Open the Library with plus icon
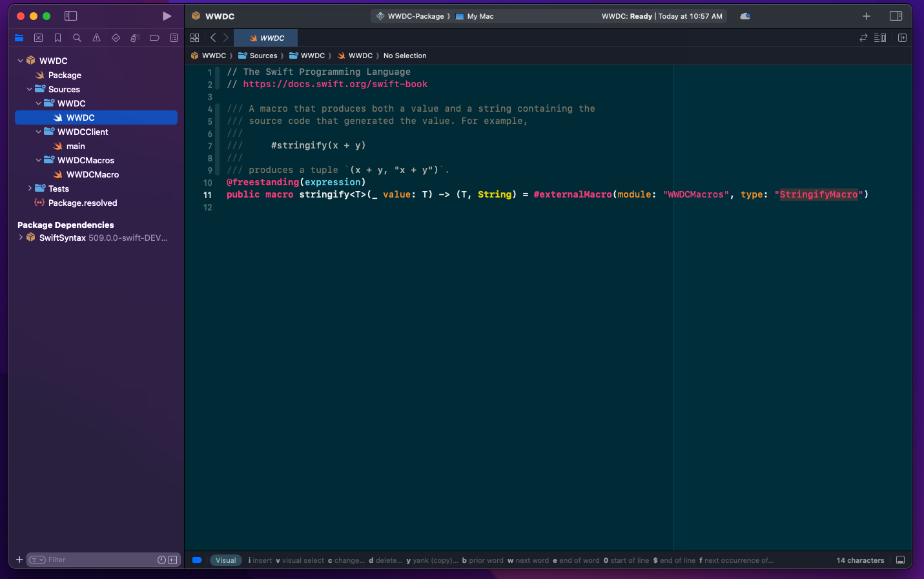 pos(867,16)
